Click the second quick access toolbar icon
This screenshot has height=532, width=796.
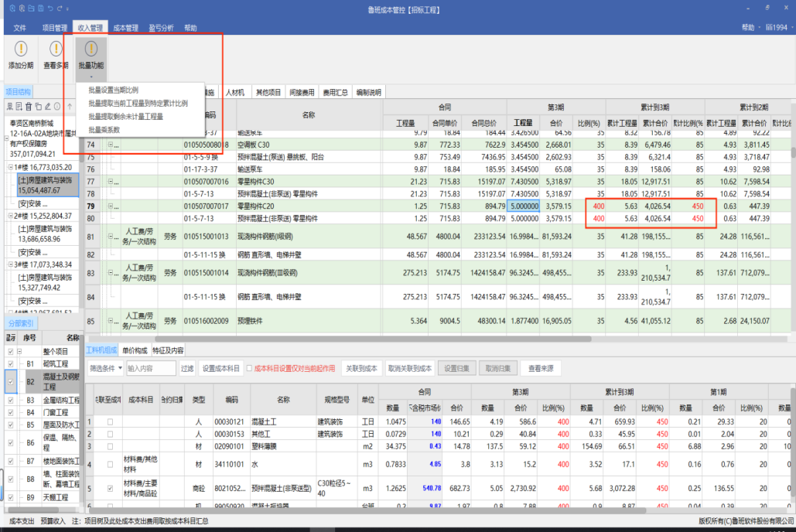(22, 9)
